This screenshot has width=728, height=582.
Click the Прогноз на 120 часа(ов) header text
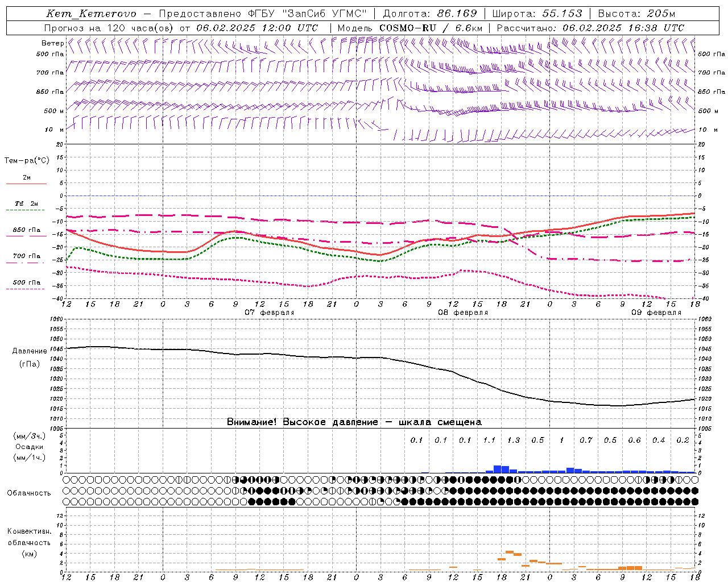click(110, 28)
